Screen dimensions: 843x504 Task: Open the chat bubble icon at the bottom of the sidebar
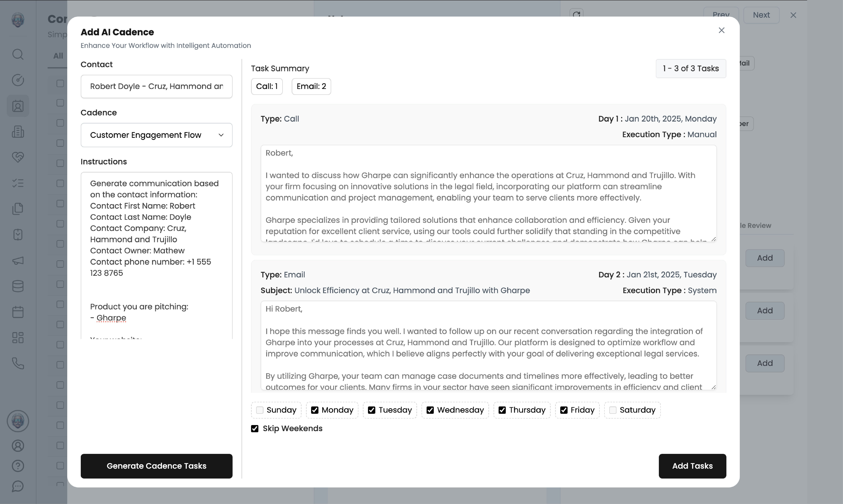[18, 486]
